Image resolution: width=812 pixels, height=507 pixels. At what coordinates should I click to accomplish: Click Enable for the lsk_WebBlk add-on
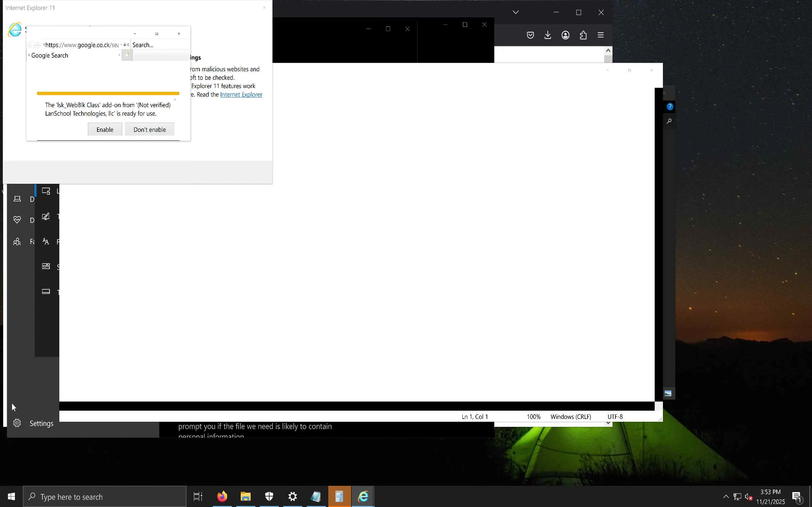pos(105,129)
